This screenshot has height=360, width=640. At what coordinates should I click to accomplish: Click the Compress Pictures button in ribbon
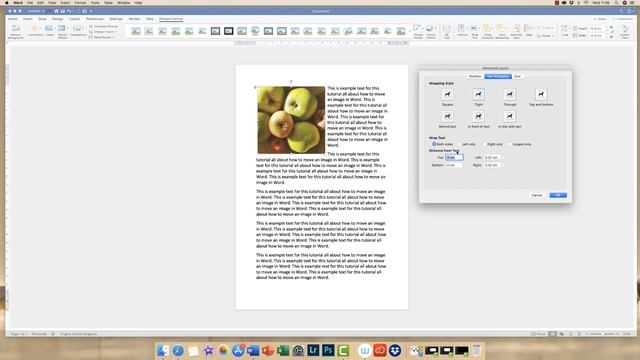click(104, 26)
